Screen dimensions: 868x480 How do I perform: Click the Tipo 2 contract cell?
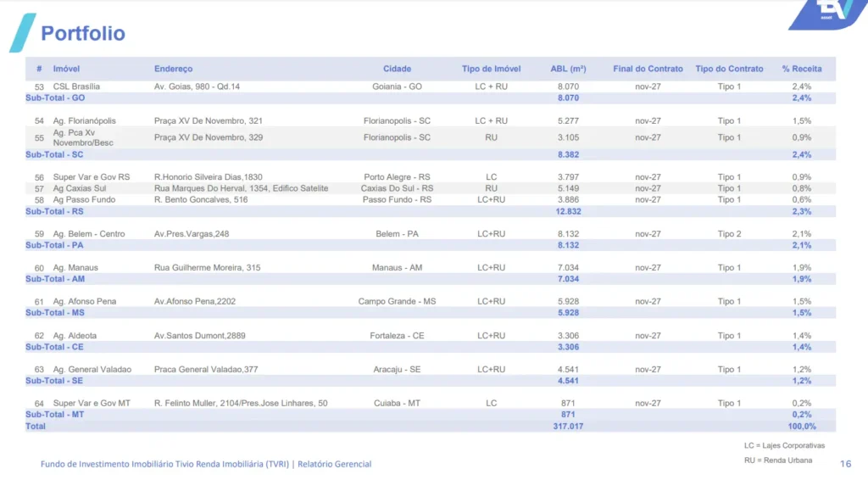729,234
